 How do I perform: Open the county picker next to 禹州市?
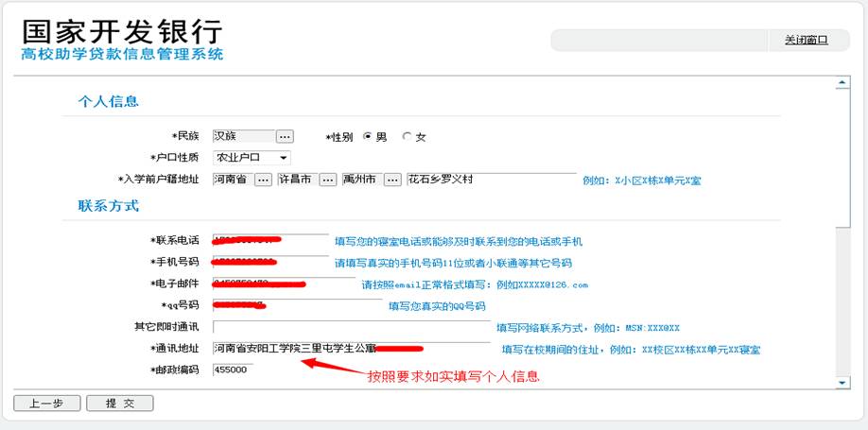392,180
